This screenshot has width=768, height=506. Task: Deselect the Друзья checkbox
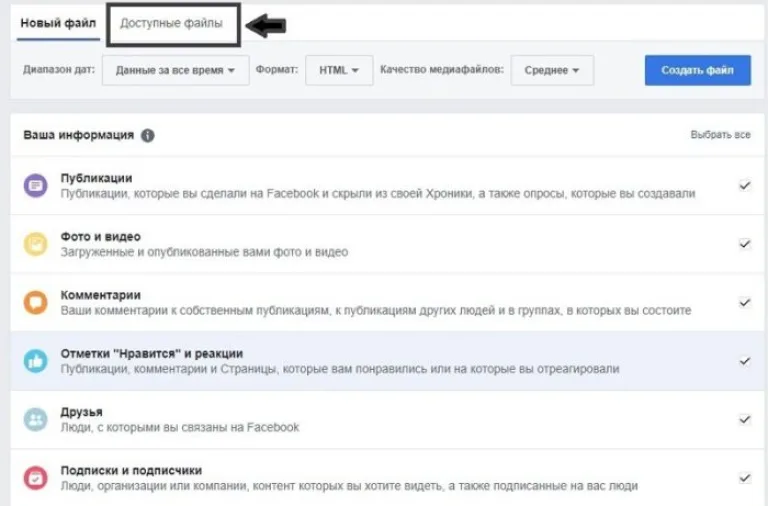coord(744,419)
